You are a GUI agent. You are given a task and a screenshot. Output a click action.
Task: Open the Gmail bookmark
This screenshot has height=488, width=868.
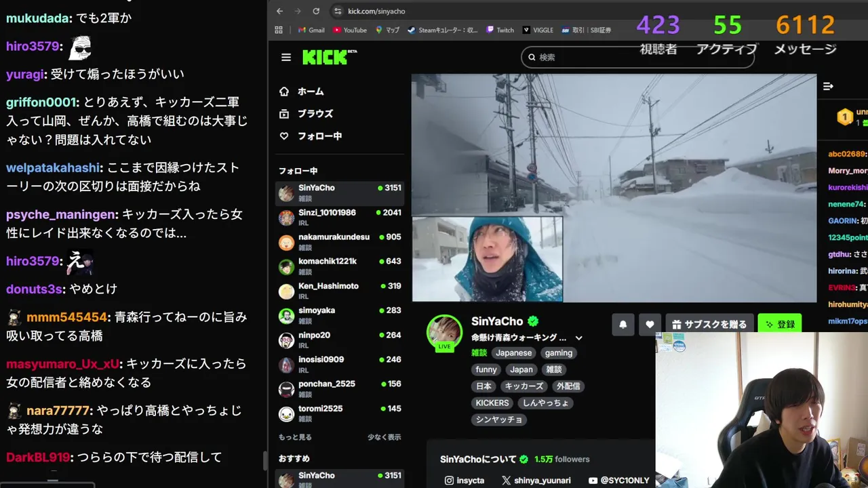311,30
